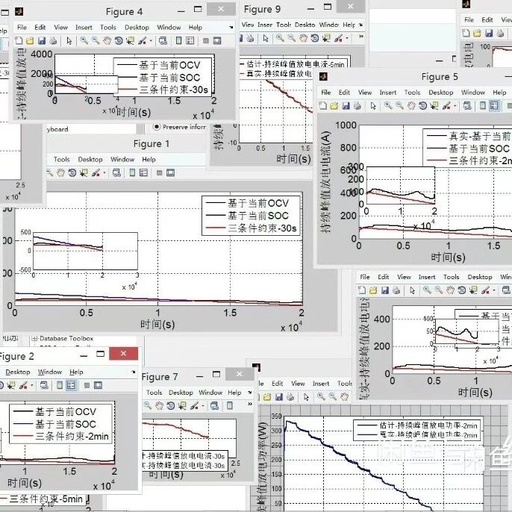Activate Pan hand tool in Figure 1
The height and width of the screenshot is (512, 512).
pos(61,173)
